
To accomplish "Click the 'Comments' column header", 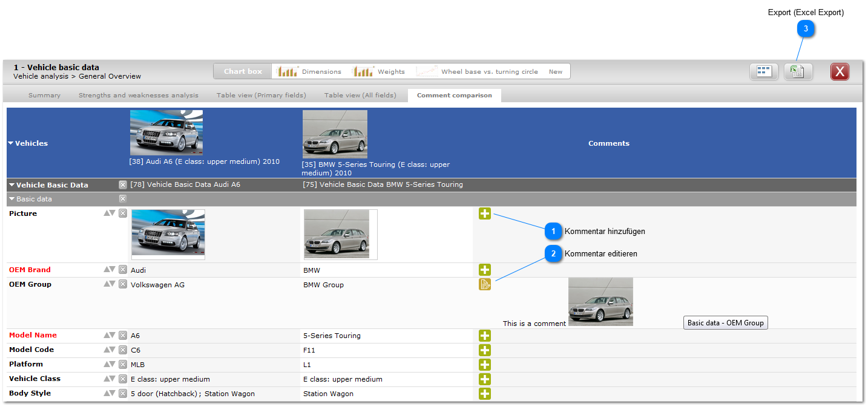I will 609,144.
